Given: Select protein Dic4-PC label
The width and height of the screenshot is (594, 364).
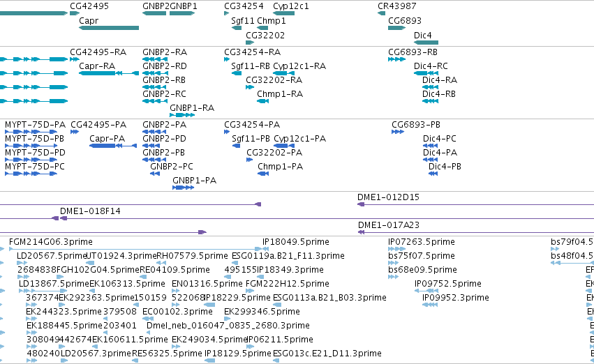Looking at the screenshot, I should pos(440,139).
